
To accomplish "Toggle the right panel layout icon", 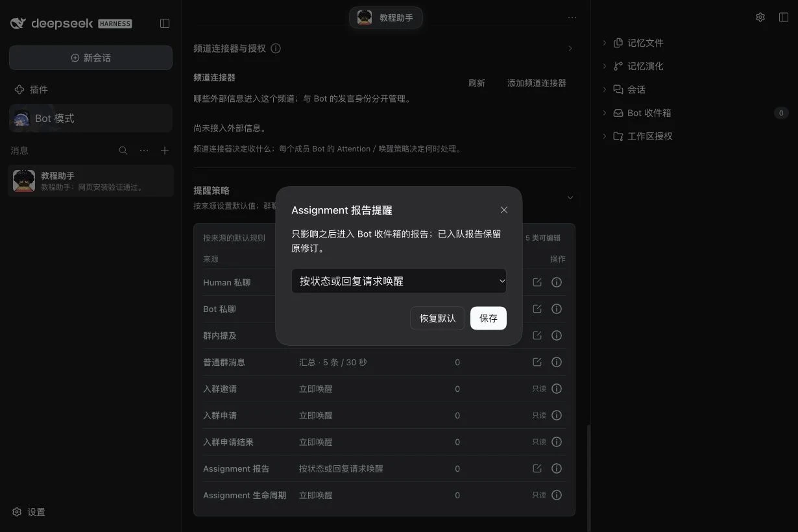I will pos(784,18).
